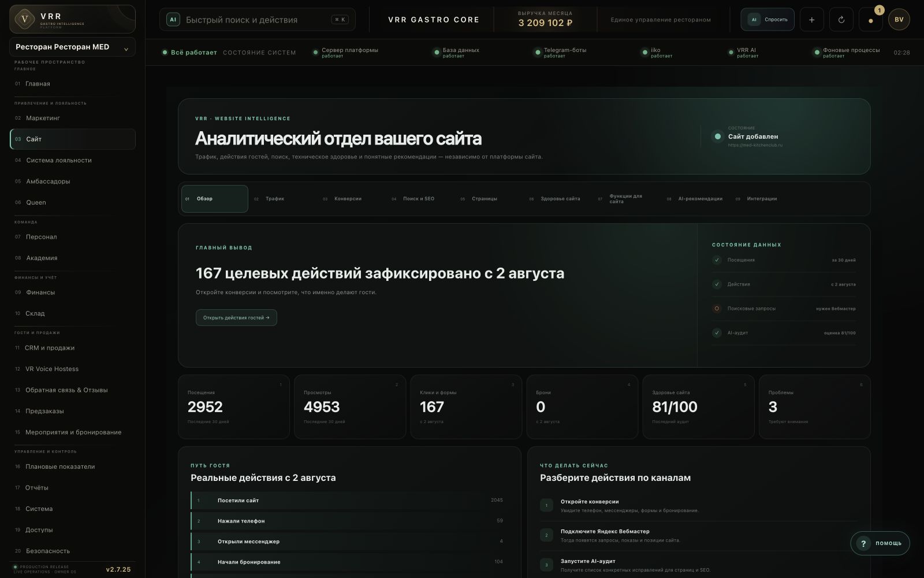Viewport: 924px width, 578px height.
Task: Open the BV user avatar menu
Action: [899, 20]
